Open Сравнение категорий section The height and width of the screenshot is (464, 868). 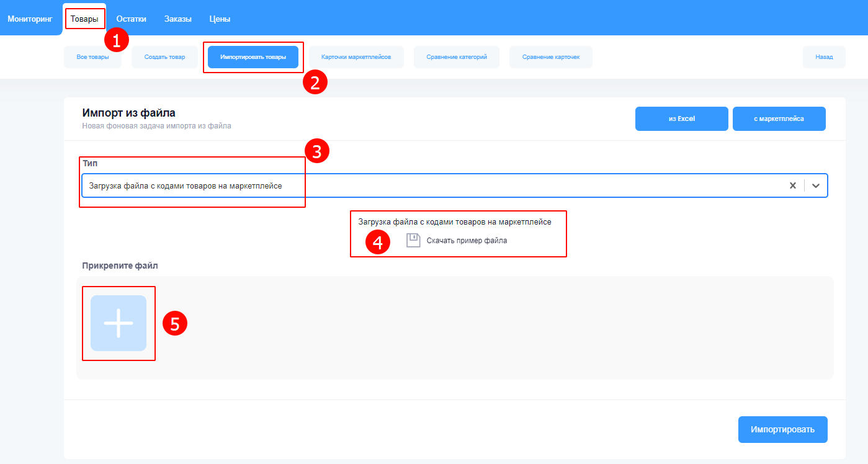(x=456, y=57)
